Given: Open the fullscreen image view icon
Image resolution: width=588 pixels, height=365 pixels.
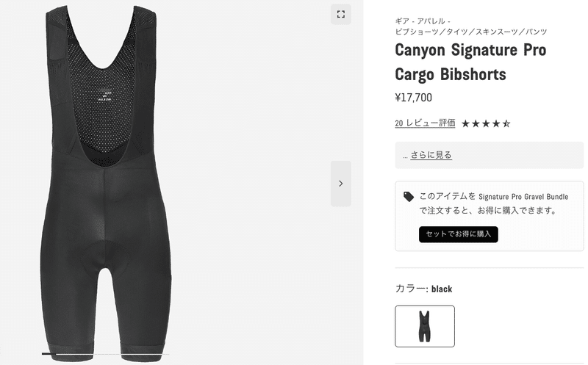Looking at the screenshot, I should tap(340, 14).
